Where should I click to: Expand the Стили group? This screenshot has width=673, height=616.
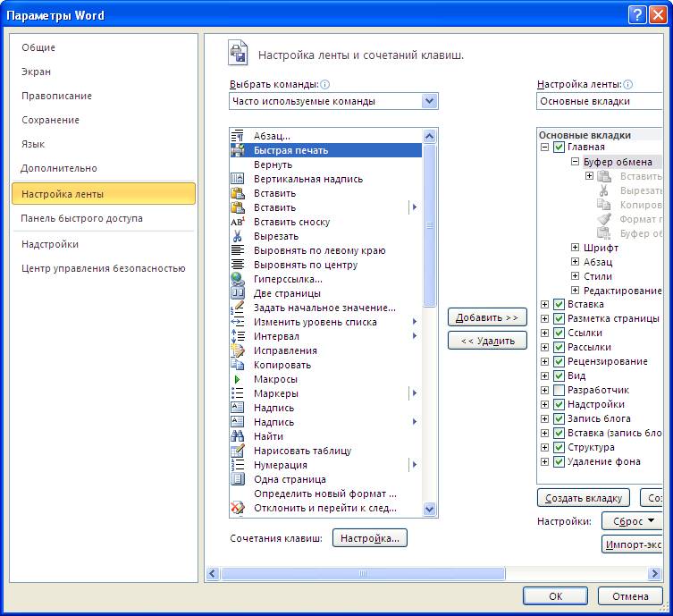575,276
